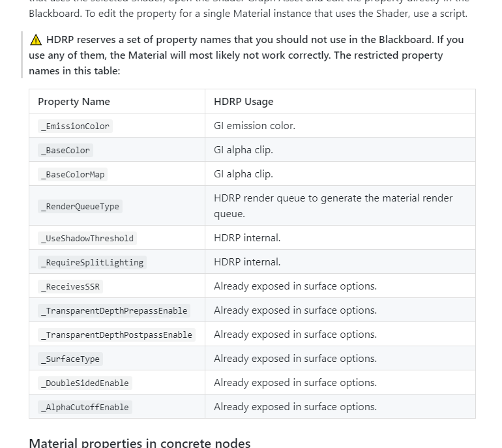Click the GI emission color description

[x=254, y=125]
